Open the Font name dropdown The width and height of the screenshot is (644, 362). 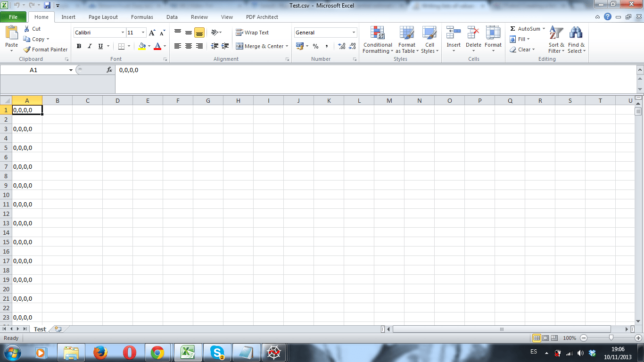[122, 32]
